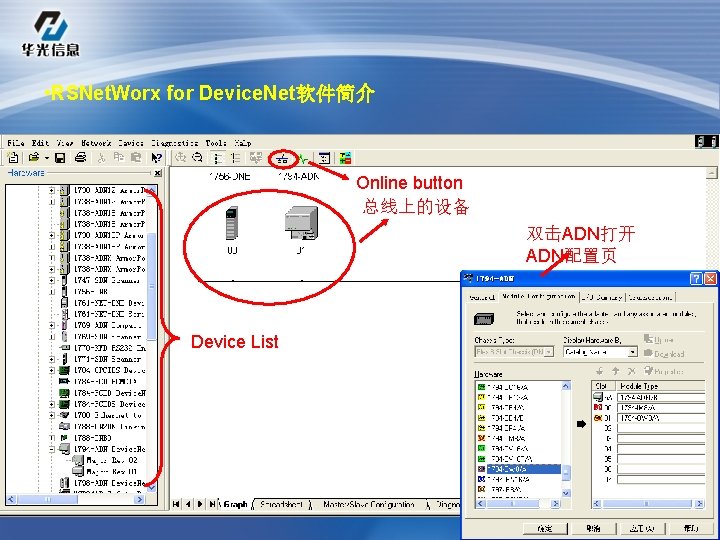The image size is (720, 540).
Task: Open the Tools menu
Action: [216, 143]
